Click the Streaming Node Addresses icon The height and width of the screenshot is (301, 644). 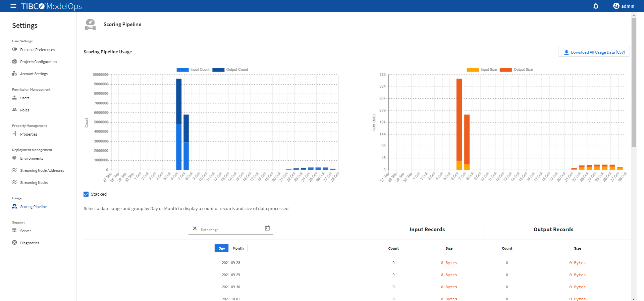(14, 170)
